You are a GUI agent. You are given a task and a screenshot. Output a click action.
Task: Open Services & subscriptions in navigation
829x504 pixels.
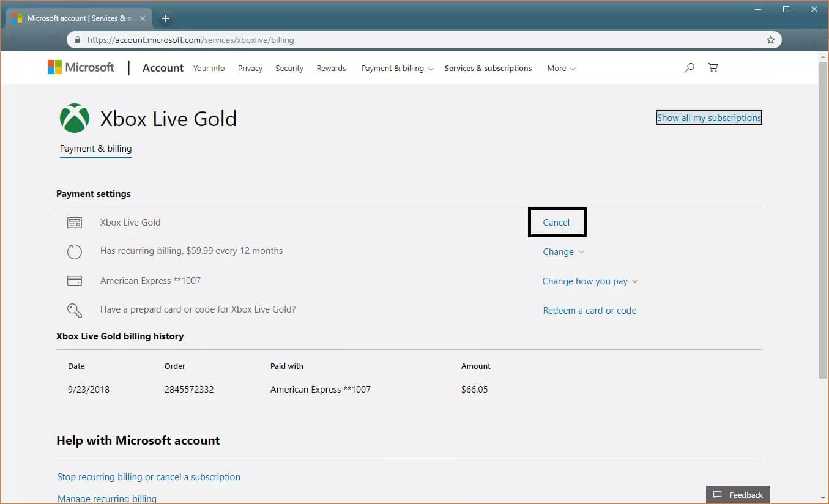pyautogui.click(x=488, y=69)
